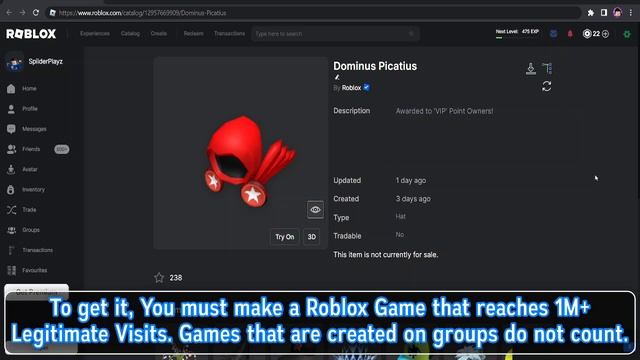Go back in browser history
Viewport: 640px width, 360px height.
click(x=9, y=13)
